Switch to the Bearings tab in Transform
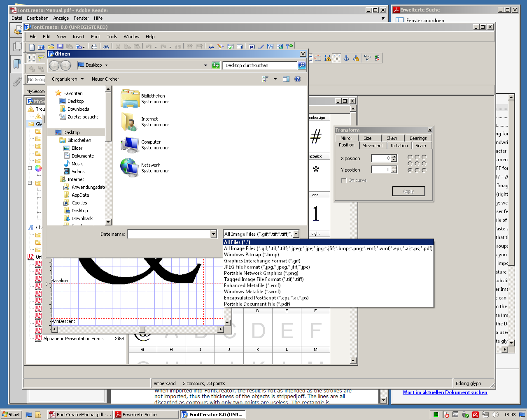Image resolution: width=527 pixels, height=420 pixels. [x=418, y=138]
